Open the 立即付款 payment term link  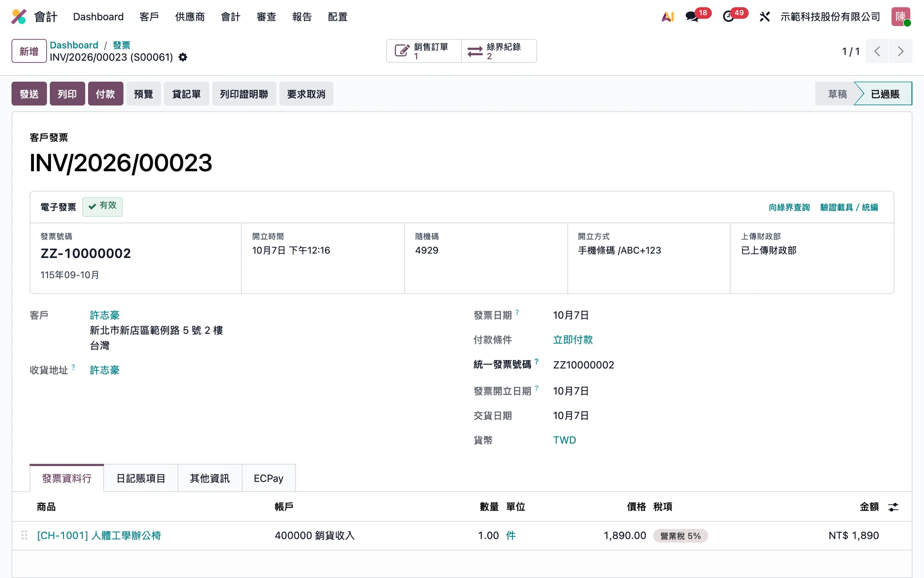pos(573,340)
